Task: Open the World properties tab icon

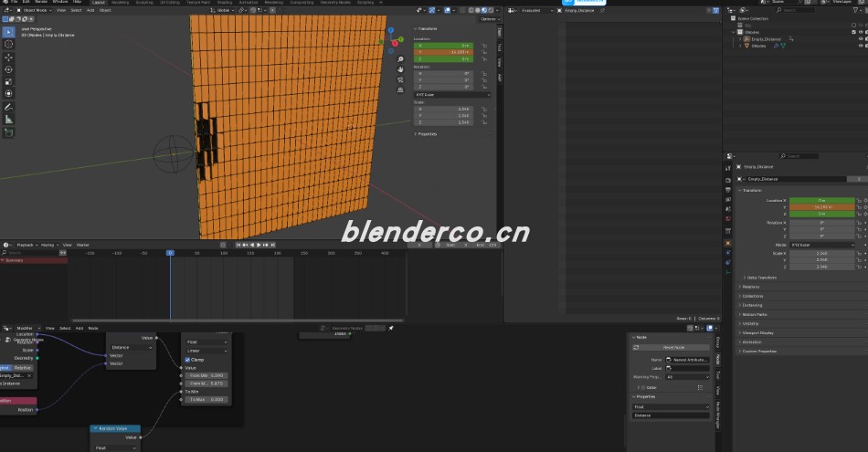Action: pyautogui.click(x=728, y=219)
